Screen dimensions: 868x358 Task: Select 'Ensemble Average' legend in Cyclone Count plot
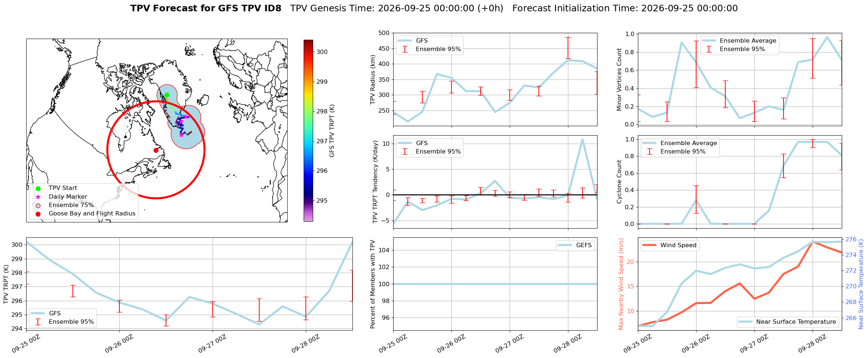click(x=680, y=143)
